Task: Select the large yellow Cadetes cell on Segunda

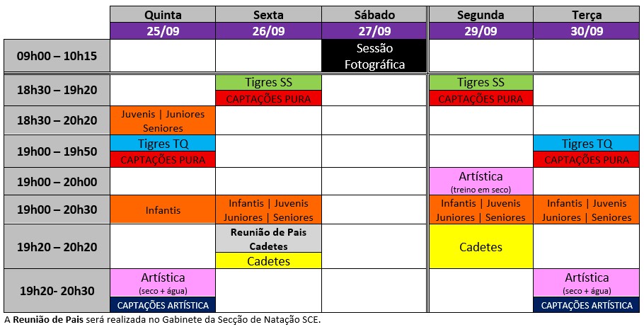Action: (481, 247)
